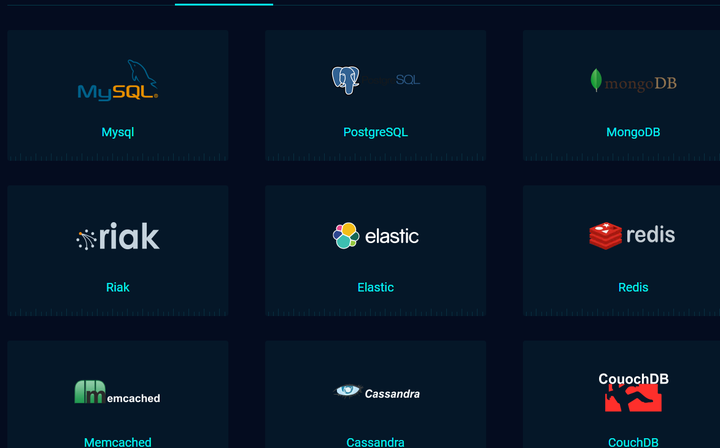
Task: Open the PostgreSQL link label
Action: point(376,132)
